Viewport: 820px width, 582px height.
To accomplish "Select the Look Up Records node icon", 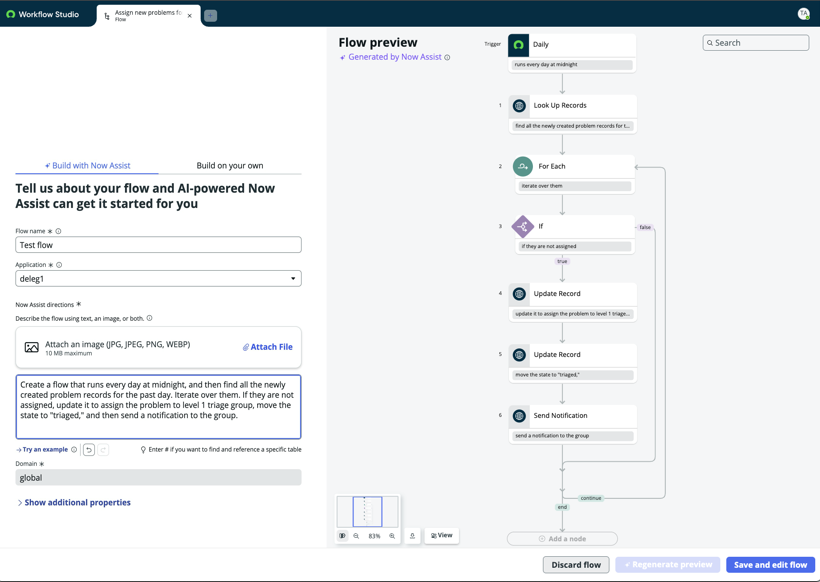I will point(519,106).
